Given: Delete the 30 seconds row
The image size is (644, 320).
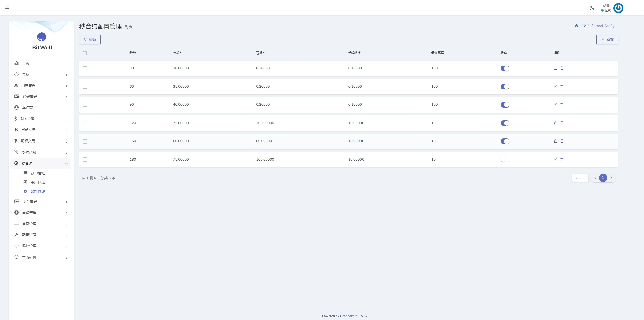Looking at the screenshot, I should (562, 68).
